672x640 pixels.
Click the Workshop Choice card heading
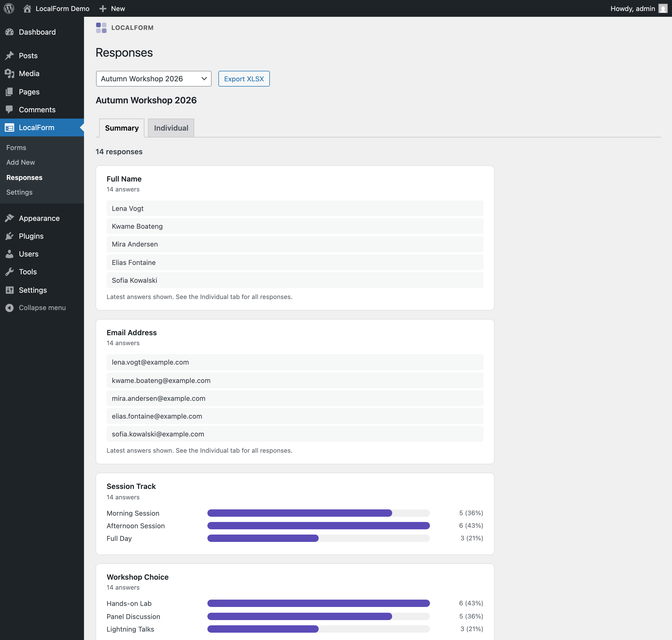[138, 577]
